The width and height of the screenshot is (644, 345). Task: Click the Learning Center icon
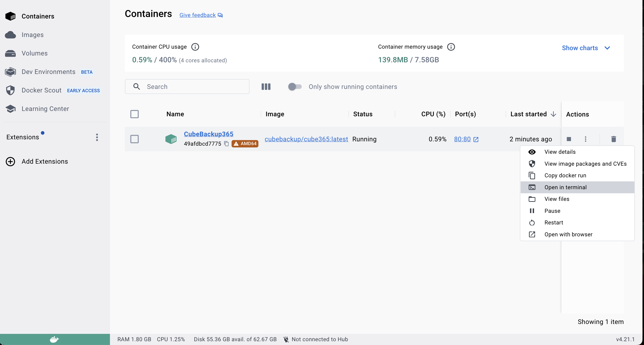coord(11,109)
